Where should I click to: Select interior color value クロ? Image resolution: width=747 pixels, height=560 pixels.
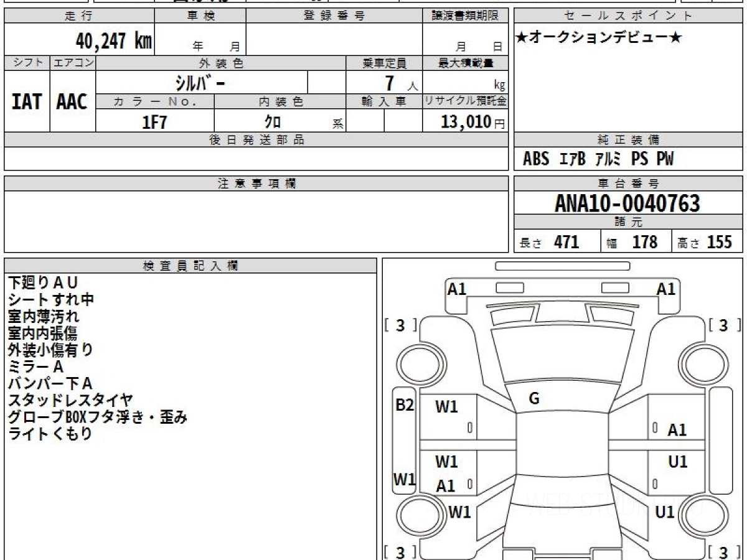click(x=273, y=122)
